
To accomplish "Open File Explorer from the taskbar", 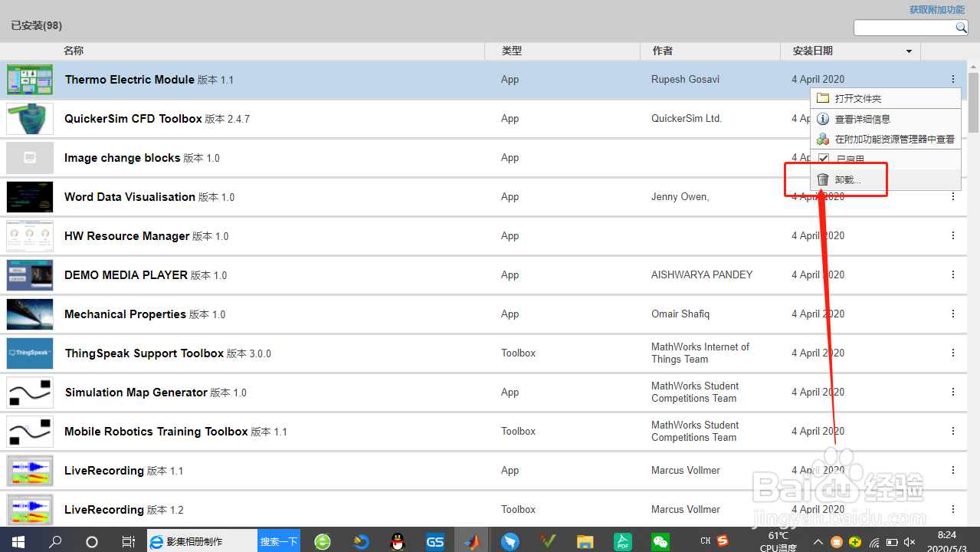I will click(x=585, y=541).
